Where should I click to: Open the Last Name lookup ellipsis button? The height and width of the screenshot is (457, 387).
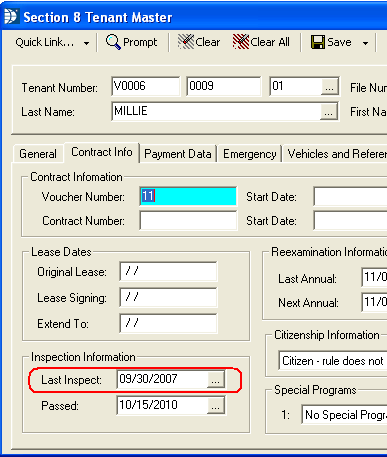click(329, 112)
